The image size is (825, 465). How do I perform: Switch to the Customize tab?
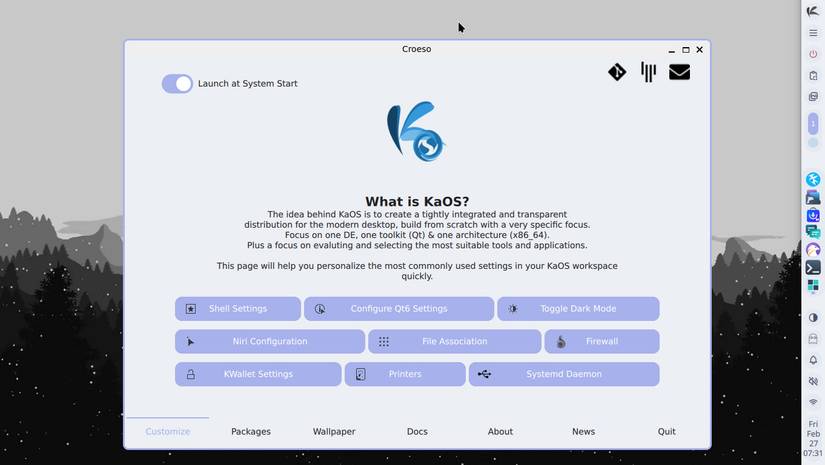coord(168,431)
